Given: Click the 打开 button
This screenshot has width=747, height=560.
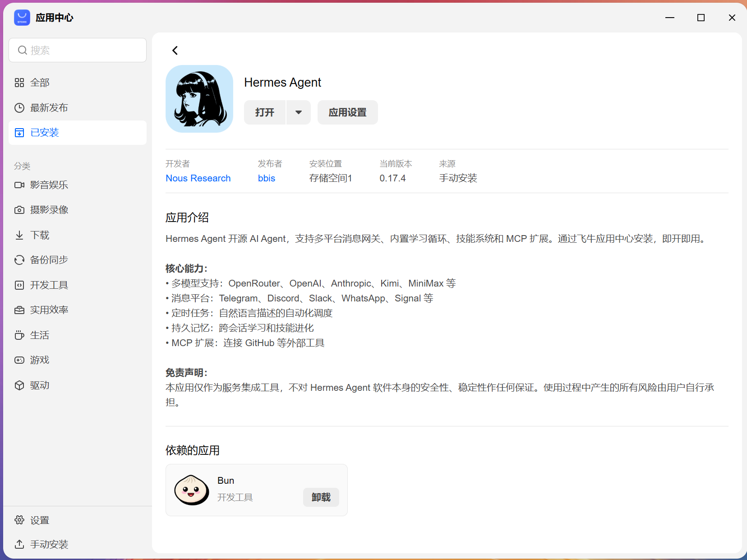Looking at the screenshot, I should (x=265, y=112).
